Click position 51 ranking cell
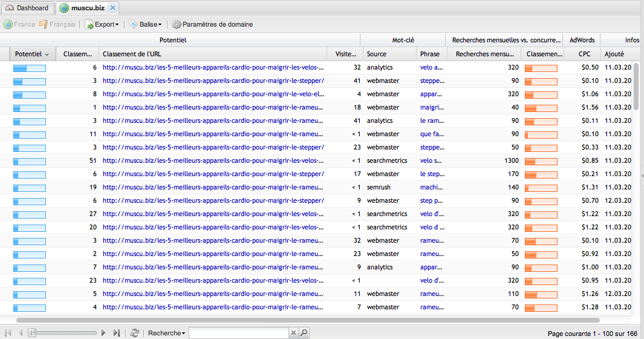Image resolution: width=644 pixels, height=339 pixels. tap(93, 160)
